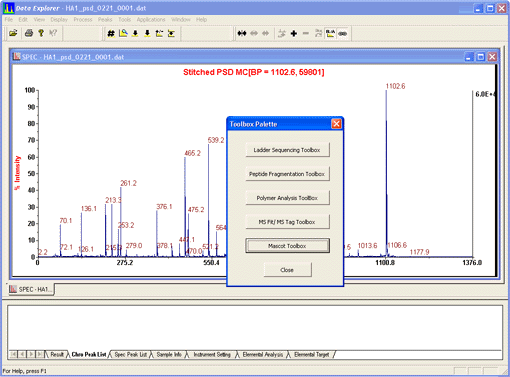
Task: Open the Peaks menu
Action: (x=105, y=20)
